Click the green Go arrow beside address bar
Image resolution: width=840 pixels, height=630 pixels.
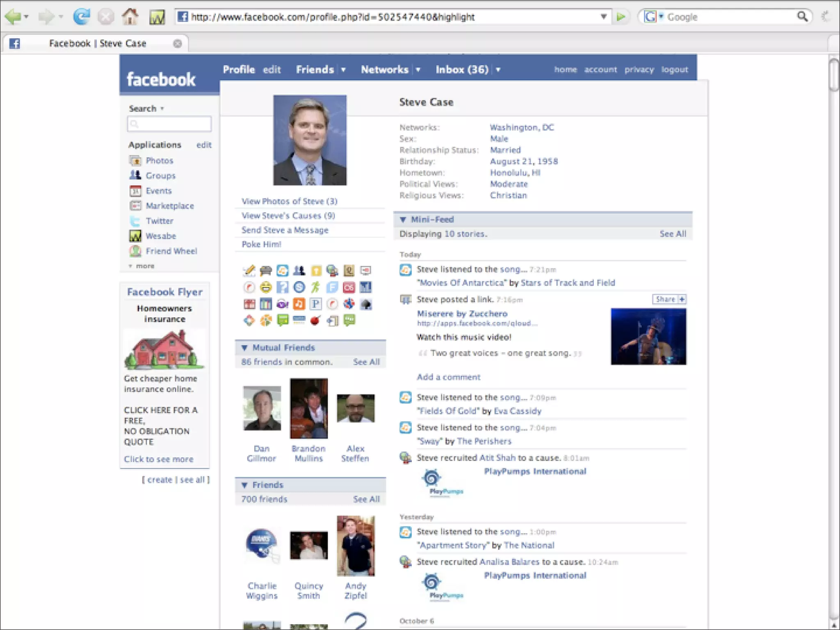pyautogui.click(x=621, y=17)
